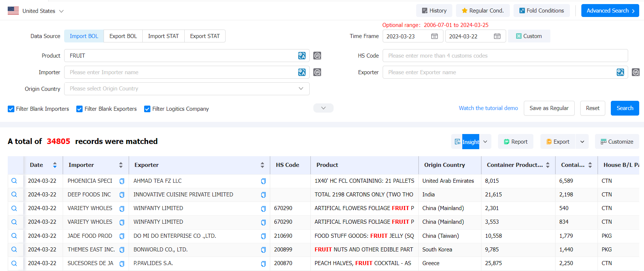Click magnifier icon for PHOENICIA SPECI row
The height and width of the screenshot is (271, 644).
[x=14, y=181]
